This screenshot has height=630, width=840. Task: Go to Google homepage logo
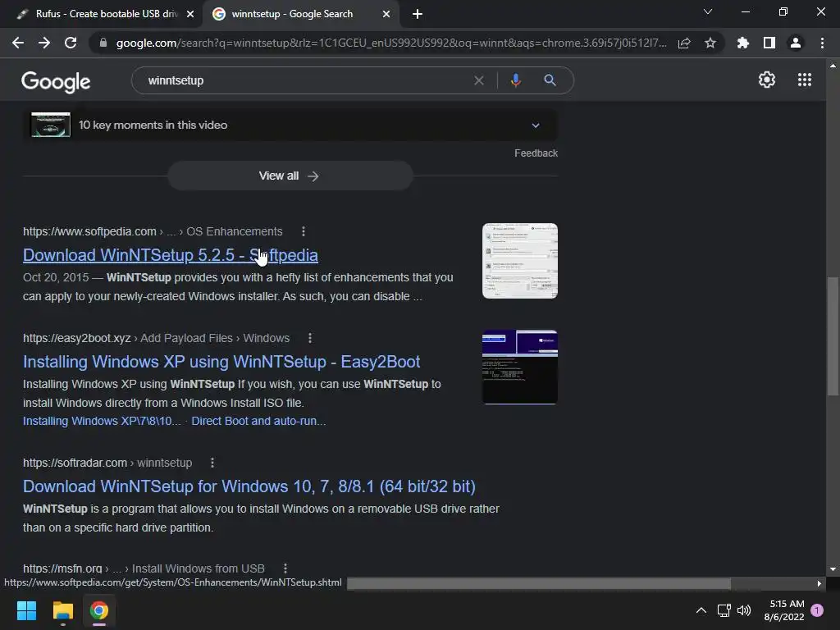[56, 81]
